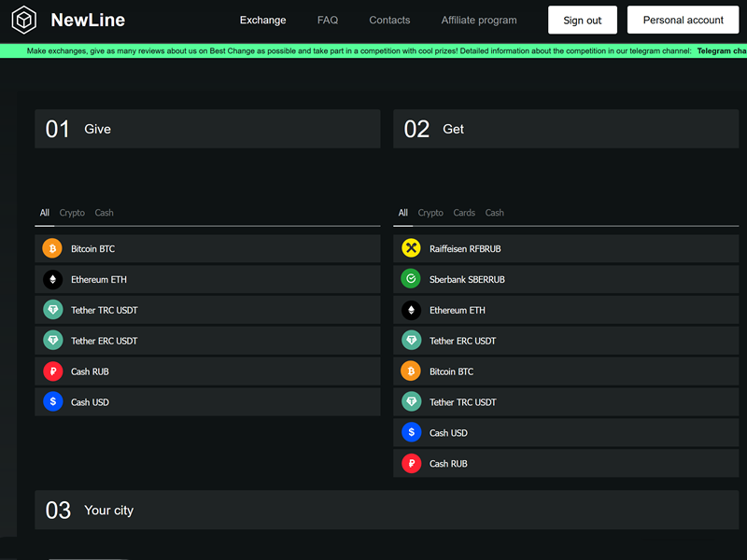Click the blue Cash USD icon in Get list

[x=411, y=433]
